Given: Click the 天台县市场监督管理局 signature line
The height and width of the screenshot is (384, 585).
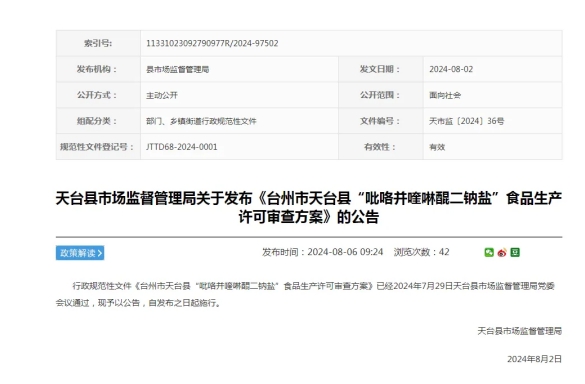Looking at the screenshot, I should click(519, 331).
